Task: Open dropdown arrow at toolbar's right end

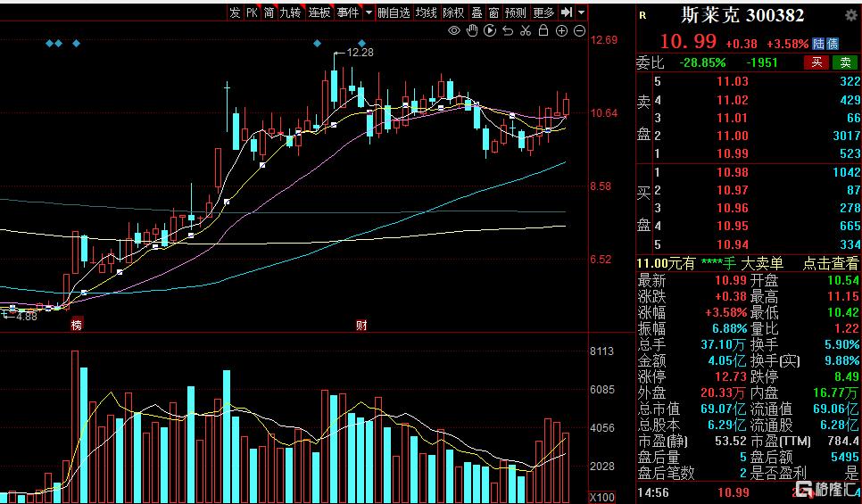Action: point(582,12)
